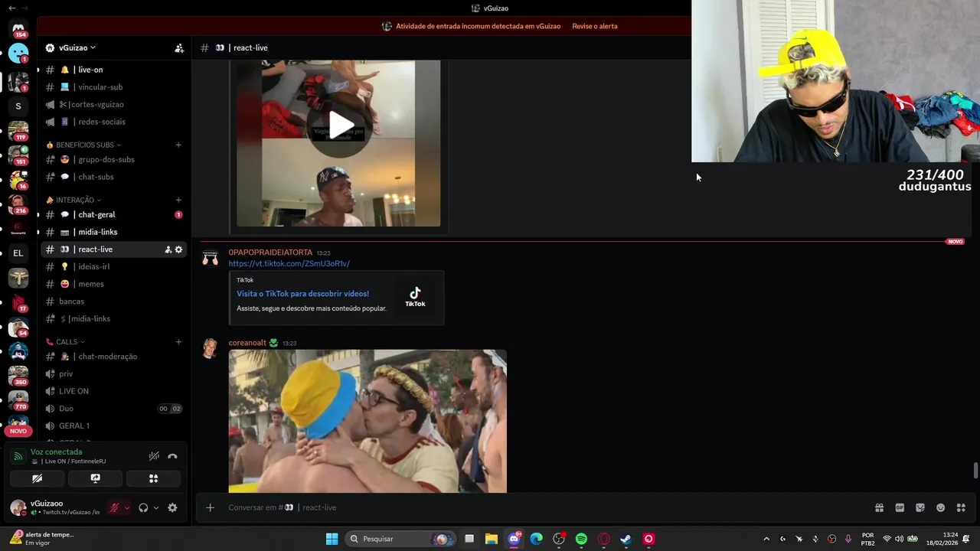Open react-live channel settings gear
980x551 pixels.
178,249
